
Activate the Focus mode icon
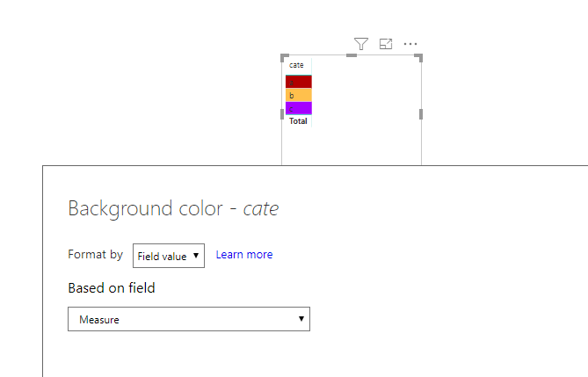pos(386,44)
